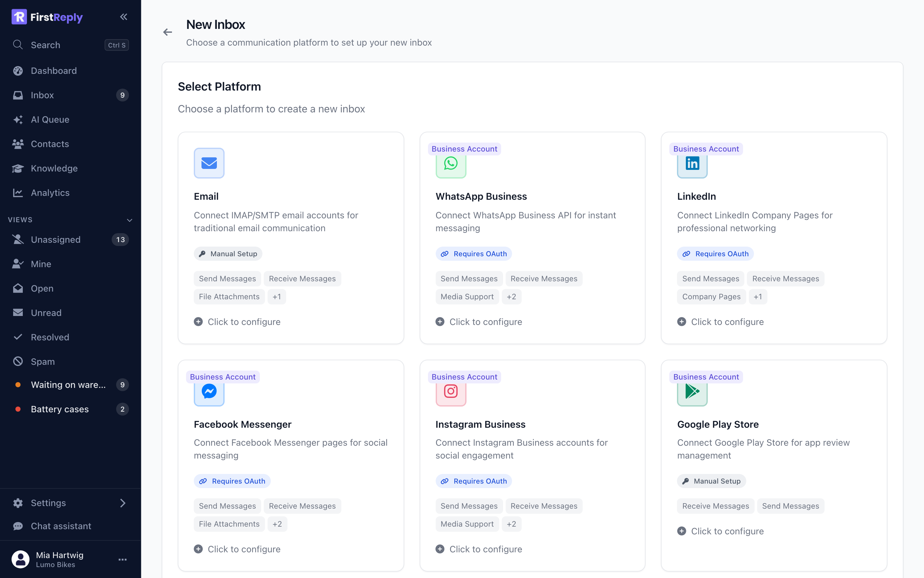
Task: Expand +1 features on LinkedIn card
Action: click(758, 297)
